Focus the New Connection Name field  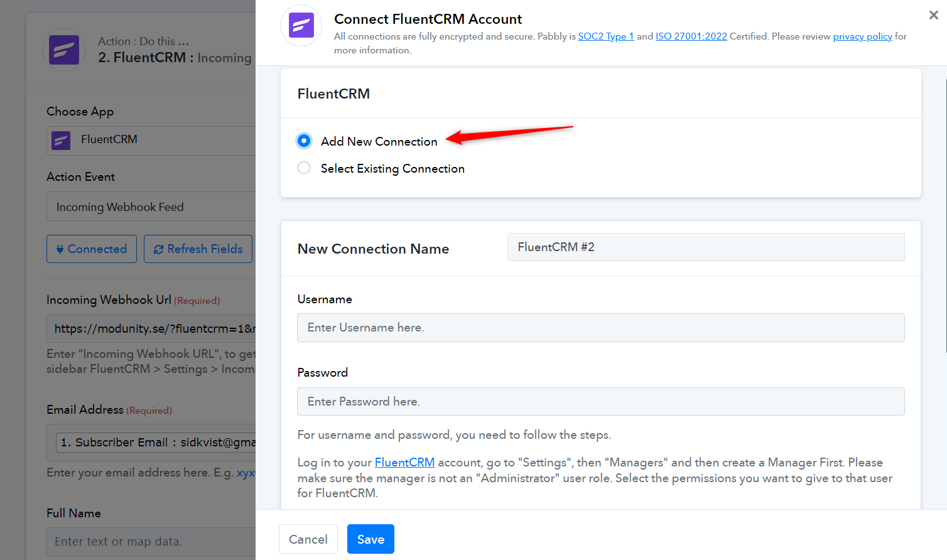click(706, 247)
